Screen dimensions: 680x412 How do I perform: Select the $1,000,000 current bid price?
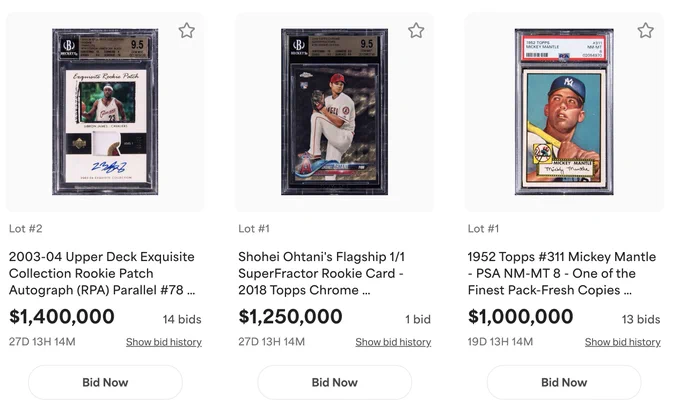pos(520,317)
